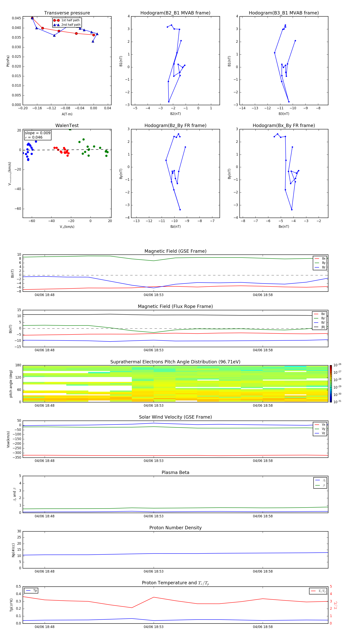Click the 'Vy' legend entry in velocity plot
Image resolution: width=351 pixels, height=644 pixels.
320,429
